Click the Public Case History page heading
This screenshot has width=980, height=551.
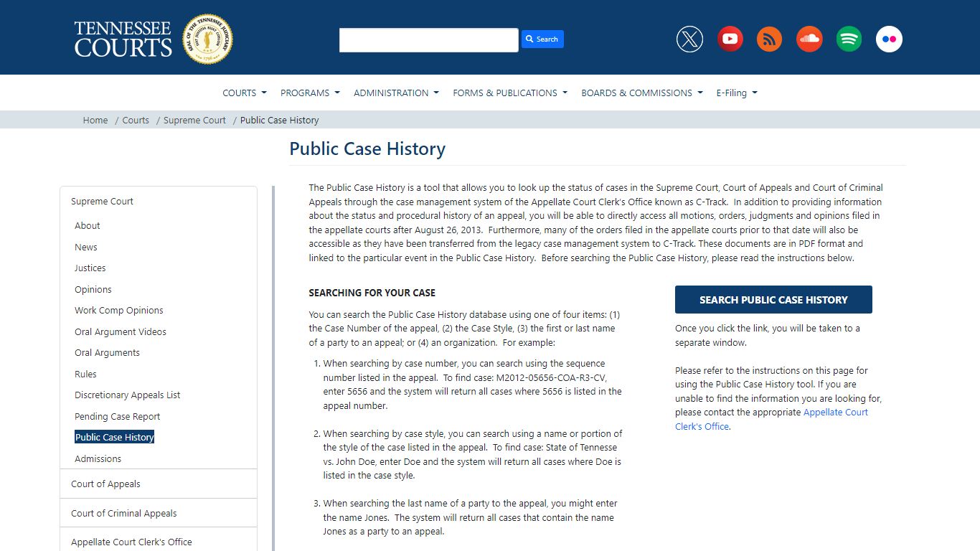click(x=367, y=149)
